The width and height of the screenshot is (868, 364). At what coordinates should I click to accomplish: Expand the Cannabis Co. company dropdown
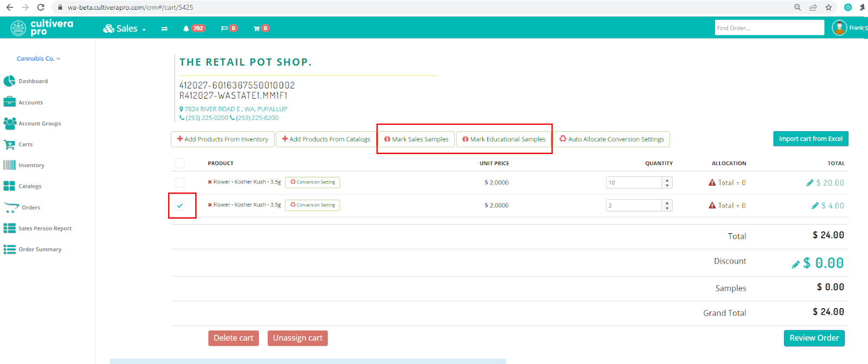tap(39, 59)
